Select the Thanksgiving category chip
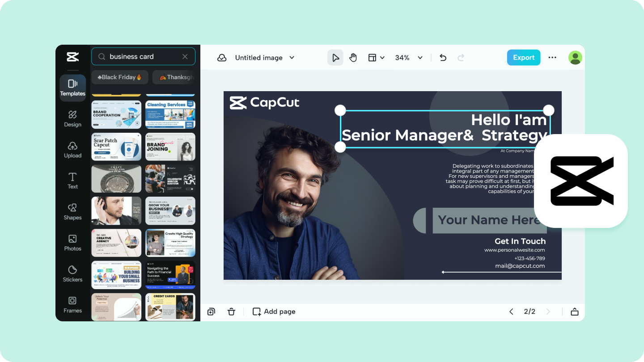Image resolution: width=644 pixels, height=362 pixels. point(174,77)
